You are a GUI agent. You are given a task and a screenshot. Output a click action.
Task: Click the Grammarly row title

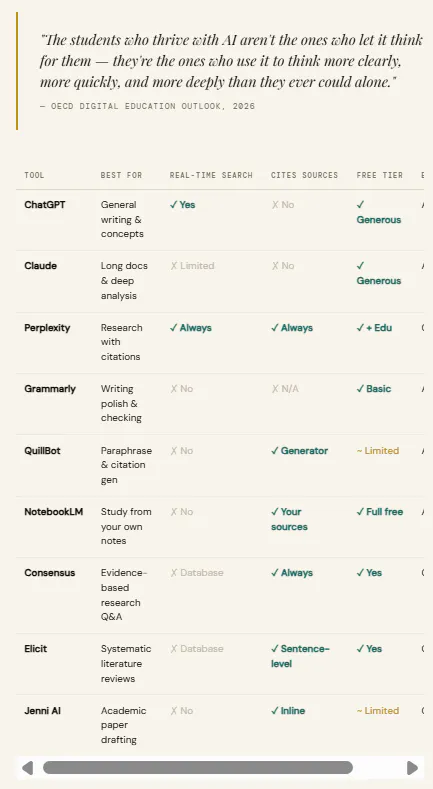click(50, 389)
